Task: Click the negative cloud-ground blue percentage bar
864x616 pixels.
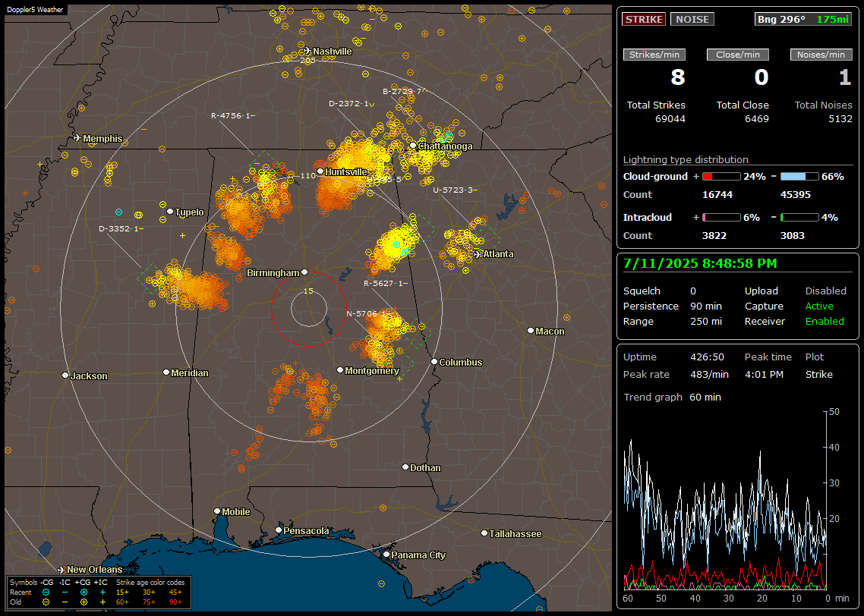Action: click(799, 177)
